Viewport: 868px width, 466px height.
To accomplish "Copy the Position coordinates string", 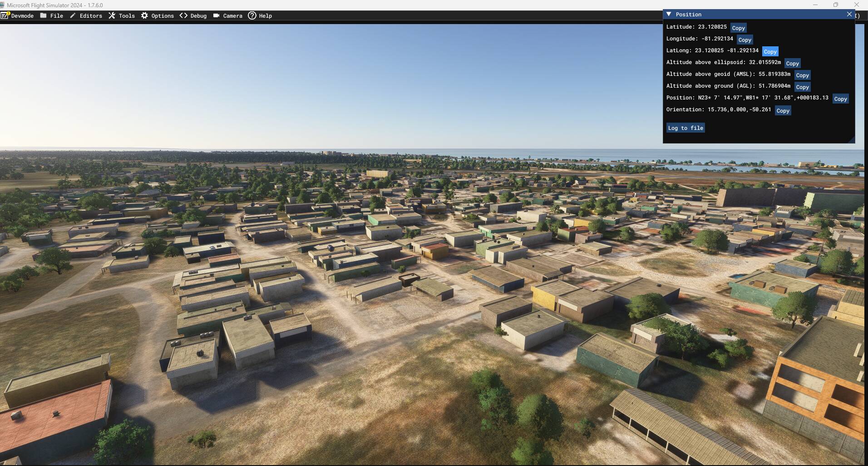I will point(841,99).
